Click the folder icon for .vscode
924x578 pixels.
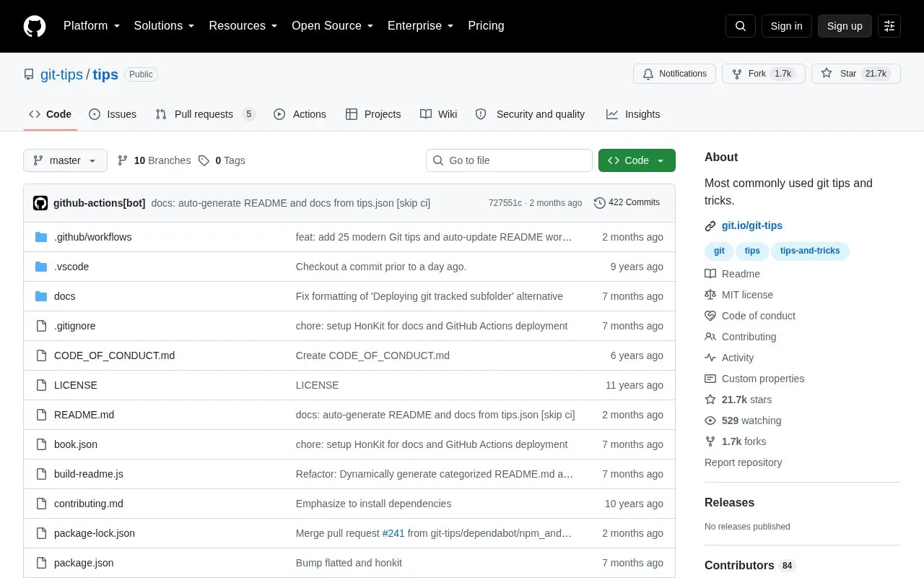coord(41,267)
